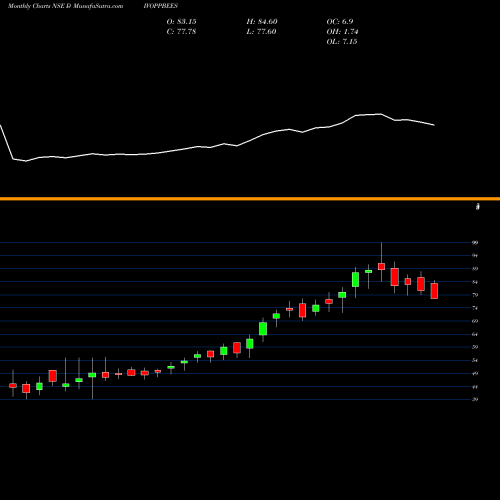The height and width of the screenshot is (500, 500).
Task: Click the 89 price axis label
Action: pos(475,269)
